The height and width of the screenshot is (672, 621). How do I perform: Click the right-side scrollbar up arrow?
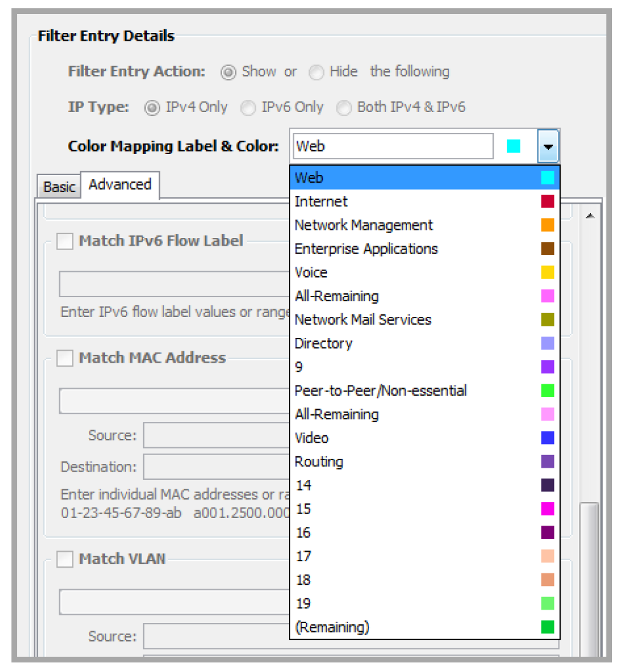click(x=590, y=216)
